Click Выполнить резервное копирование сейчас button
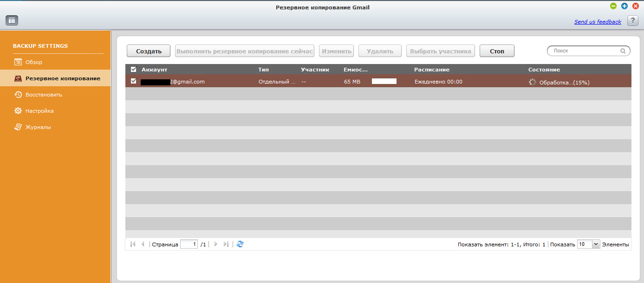 click(x=245, y=51)
